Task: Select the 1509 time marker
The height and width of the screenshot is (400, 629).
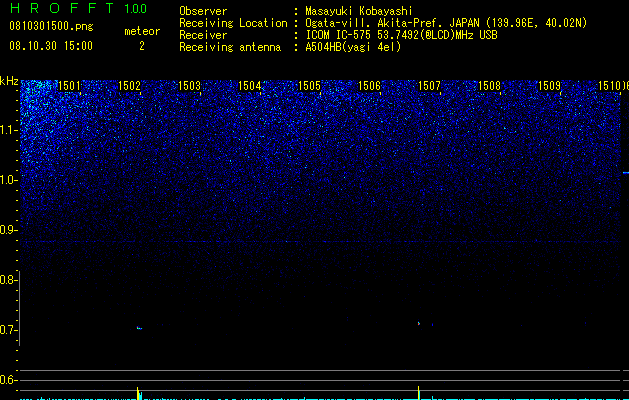Action: pos(549,86)
